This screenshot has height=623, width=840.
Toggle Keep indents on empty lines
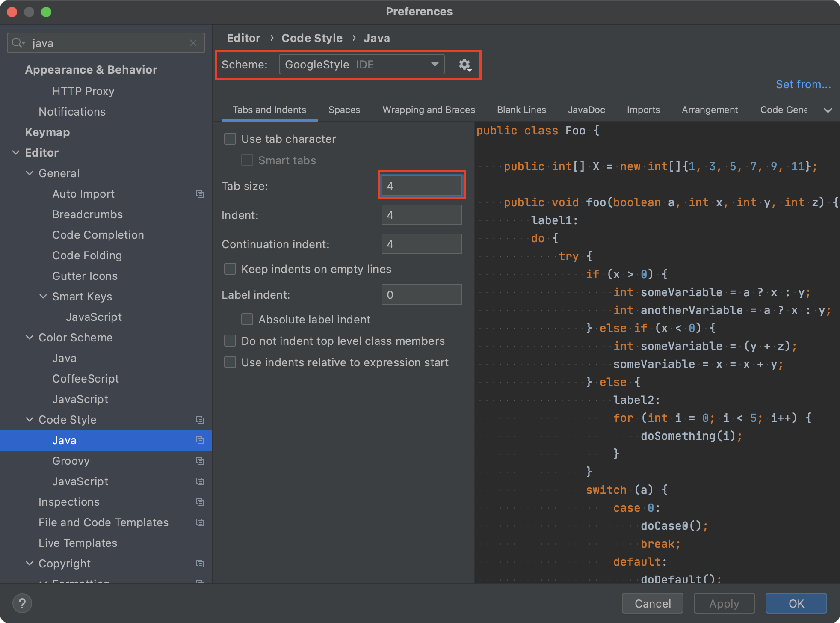pyautogui.click(x=230, y=269)
